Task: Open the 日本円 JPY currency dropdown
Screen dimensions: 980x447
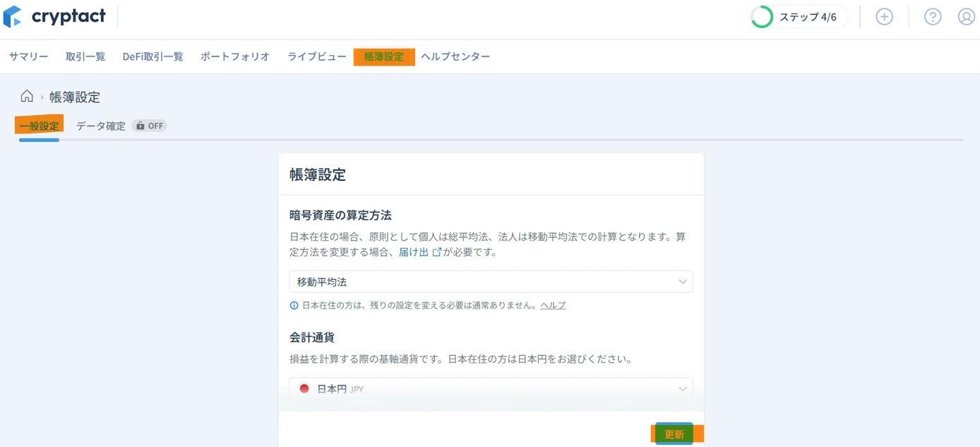Action: point(491,388)
